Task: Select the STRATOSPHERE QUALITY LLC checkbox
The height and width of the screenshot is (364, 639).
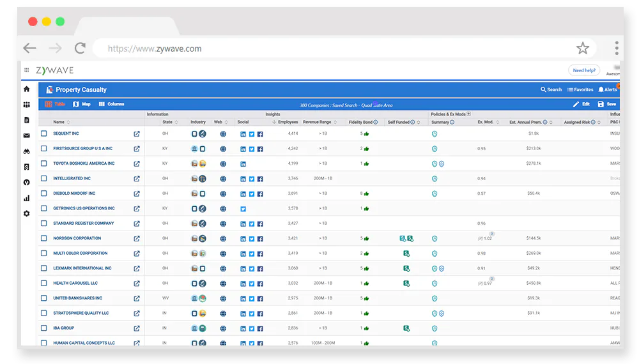Action: tap(44, 313)
